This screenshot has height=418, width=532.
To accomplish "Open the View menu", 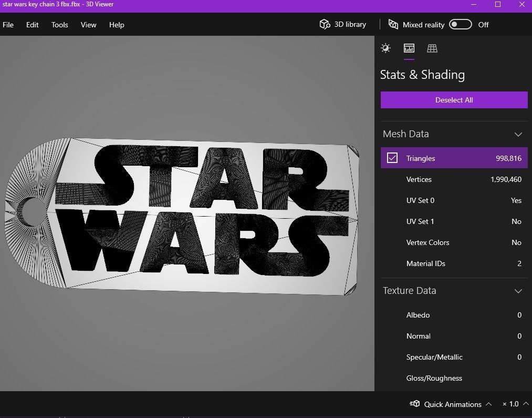I will click(x=89, y=25).
